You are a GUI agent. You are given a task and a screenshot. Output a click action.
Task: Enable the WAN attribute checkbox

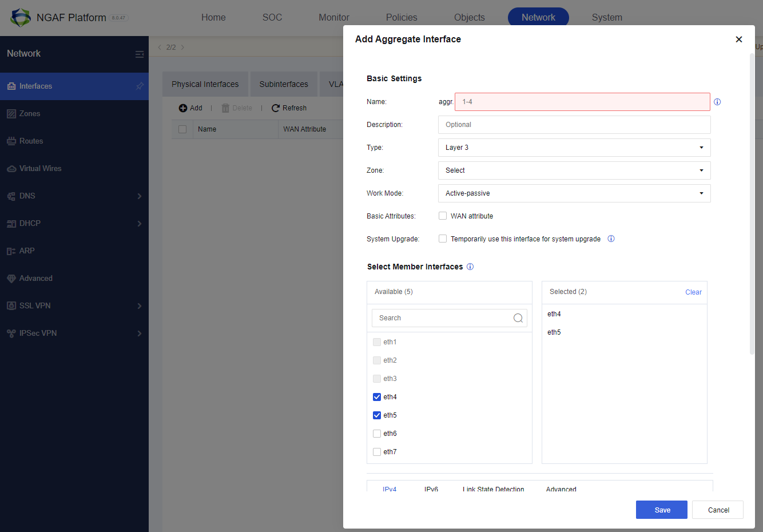(443, 216)
